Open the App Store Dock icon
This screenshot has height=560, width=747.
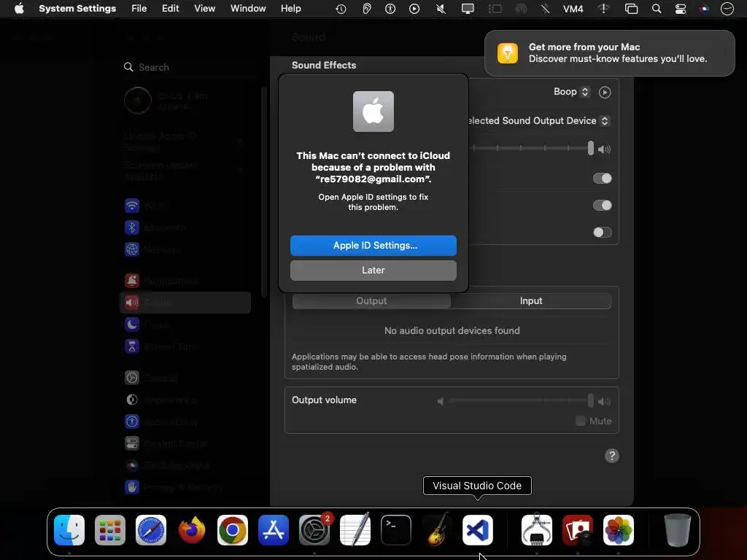point(274,530)
